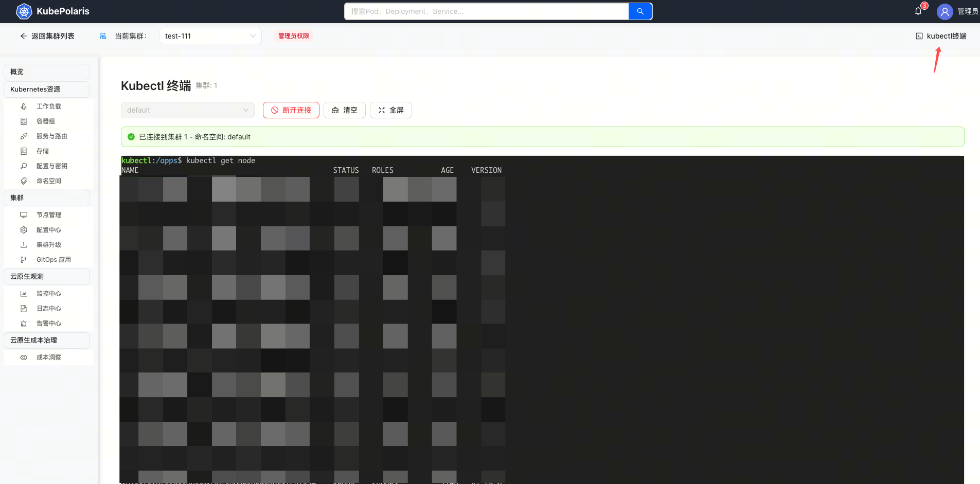980x484 pixels.
Task: Expand the default namespace dropdown
Action: pos(187,110)
